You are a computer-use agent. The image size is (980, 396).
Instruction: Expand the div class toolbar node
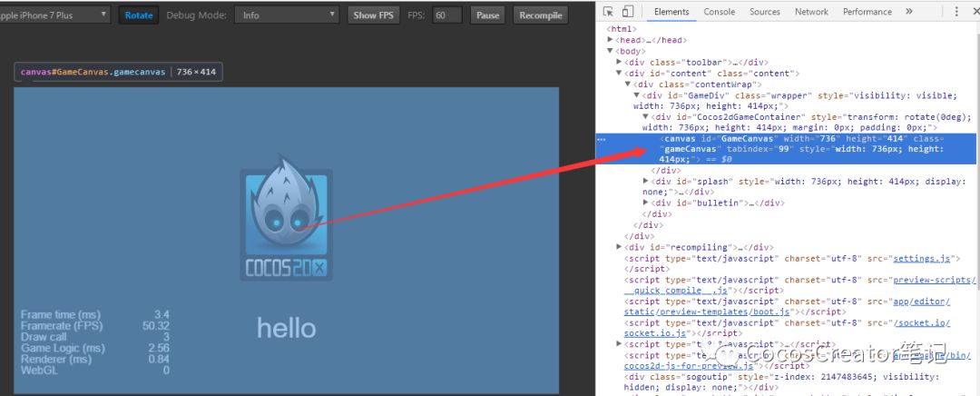click(619, 62)
